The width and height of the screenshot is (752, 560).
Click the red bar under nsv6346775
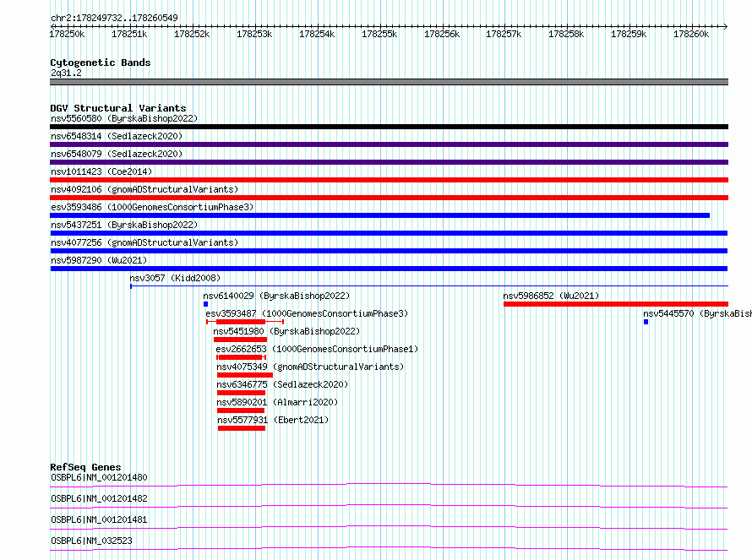[242, 393]
